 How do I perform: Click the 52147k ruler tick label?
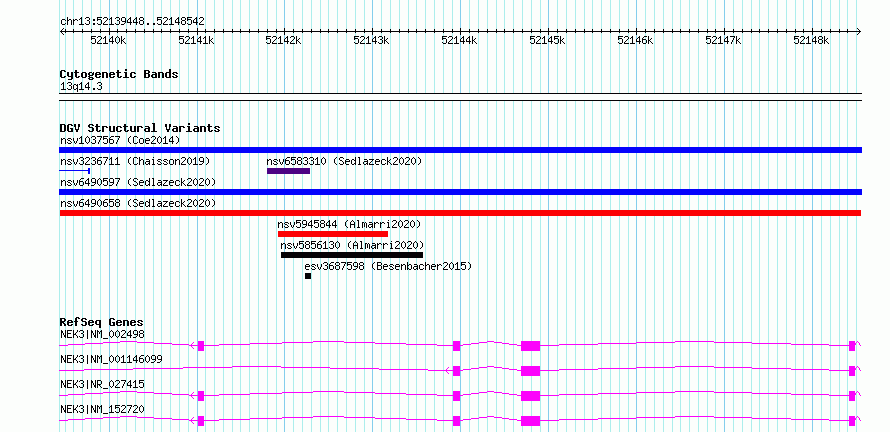coord(724,40)
